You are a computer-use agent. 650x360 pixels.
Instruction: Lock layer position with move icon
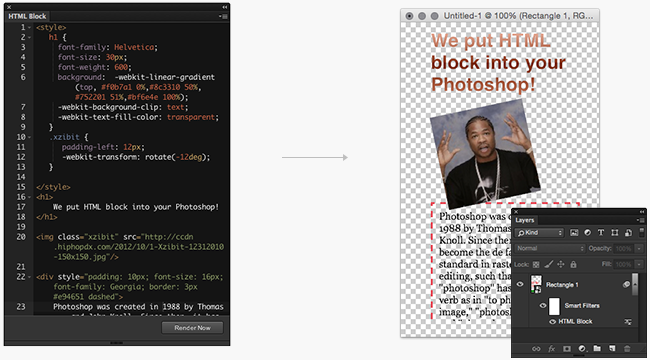click(561, 264)
